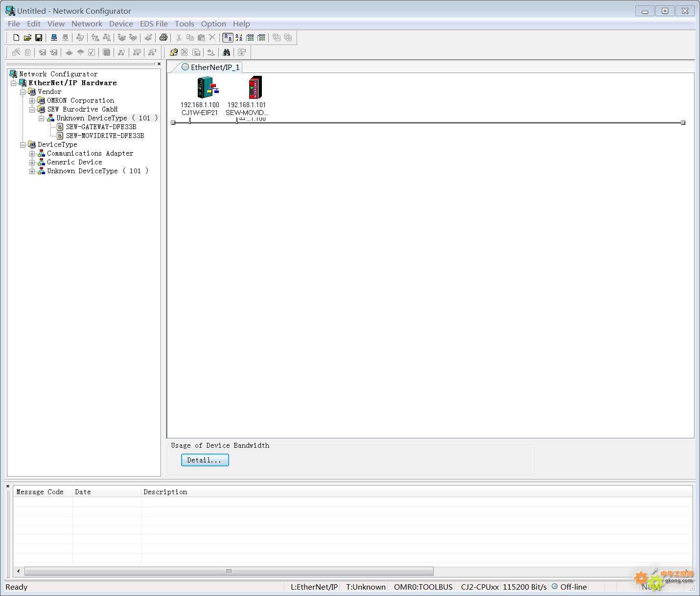
Task: Select SEW-MOVIDRIVE-DFE33B in the tree
Action: pos(105,136)
